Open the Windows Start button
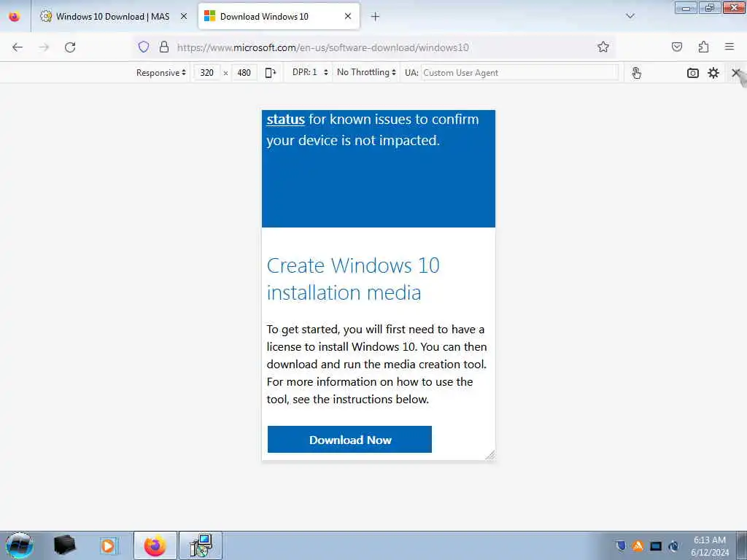 [19, 545]
